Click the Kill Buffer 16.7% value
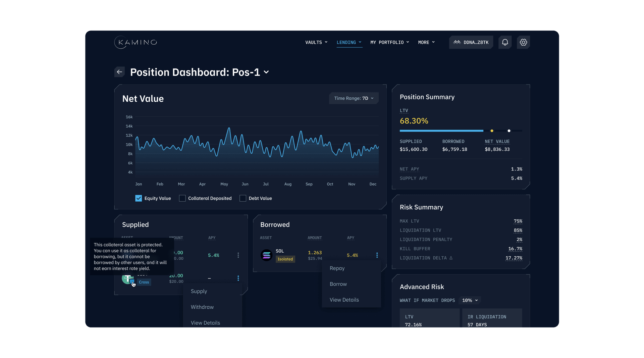644x358 pixels. tap(515, 249)
